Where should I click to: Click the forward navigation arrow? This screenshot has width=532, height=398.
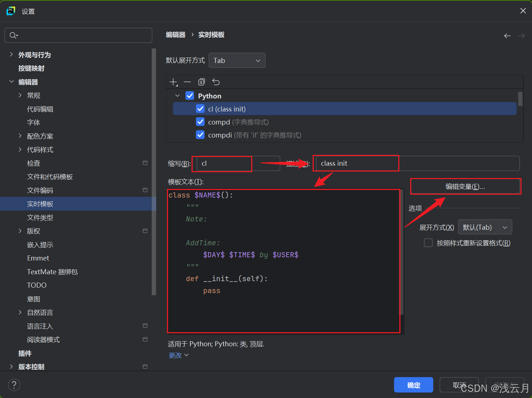point(522,36)
